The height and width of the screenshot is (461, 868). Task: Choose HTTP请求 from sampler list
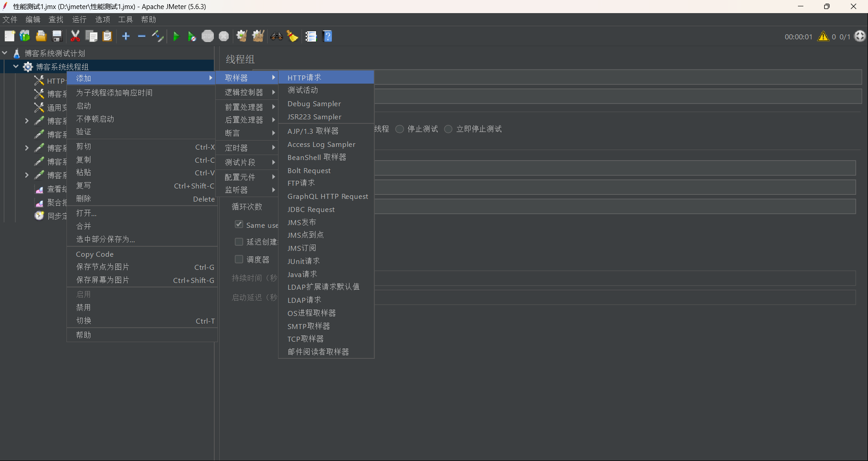326,78
